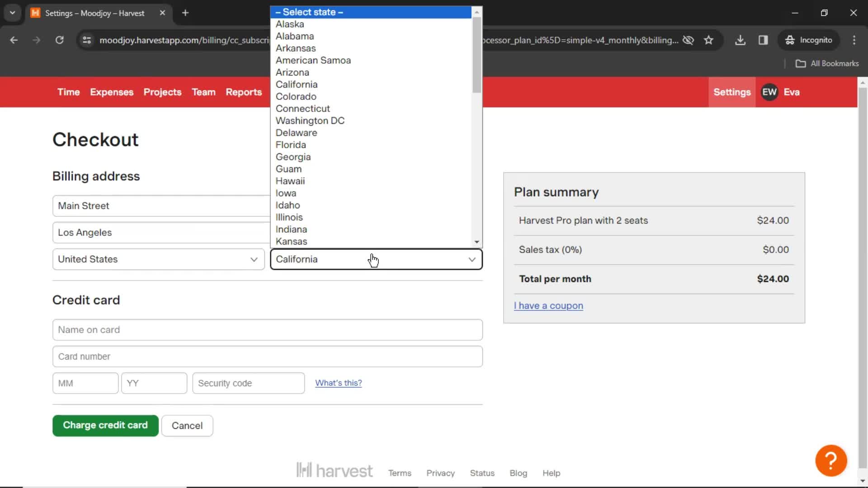Click the Charge credit card button

point(105,425)
